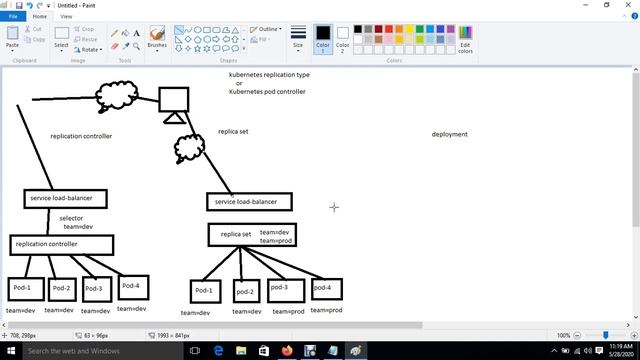640x360 pixels.
Task: Pick the Triangle shape
Action: click(x=235, y=30)
